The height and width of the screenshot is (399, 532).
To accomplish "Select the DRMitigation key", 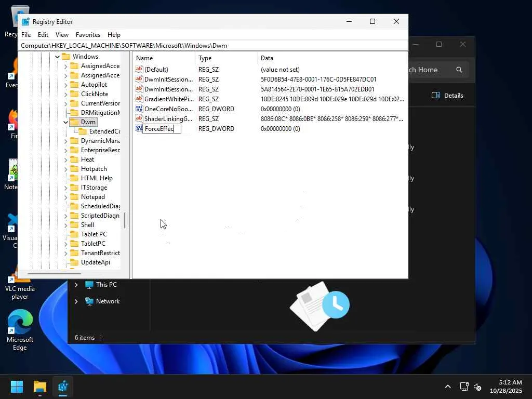I will [100, 113].
